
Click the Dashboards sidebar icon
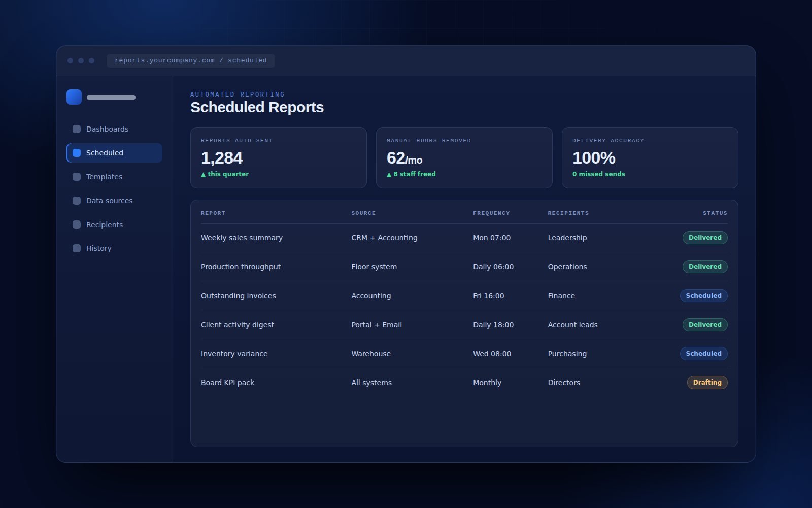coord(77,129)
